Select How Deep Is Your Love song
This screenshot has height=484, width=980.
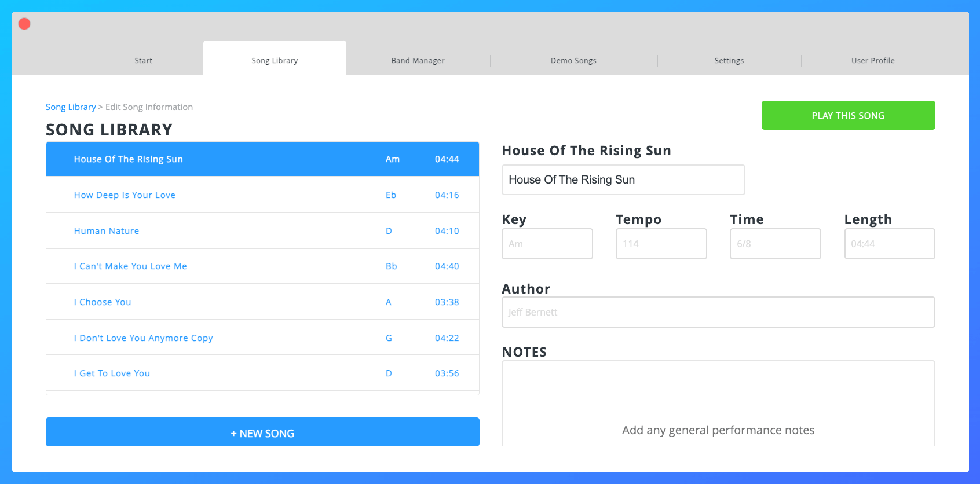tap(125, 195)
